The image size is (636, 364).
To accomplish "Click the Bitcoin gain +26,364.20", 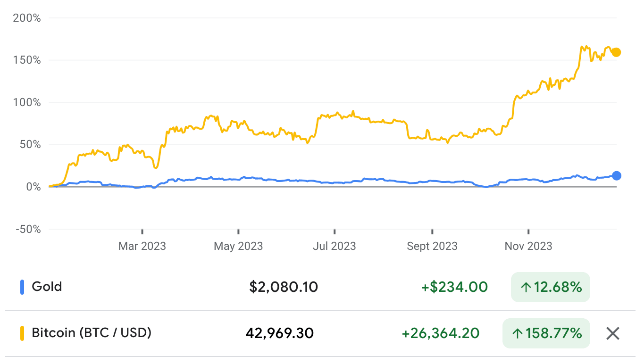I will [441, 333].
